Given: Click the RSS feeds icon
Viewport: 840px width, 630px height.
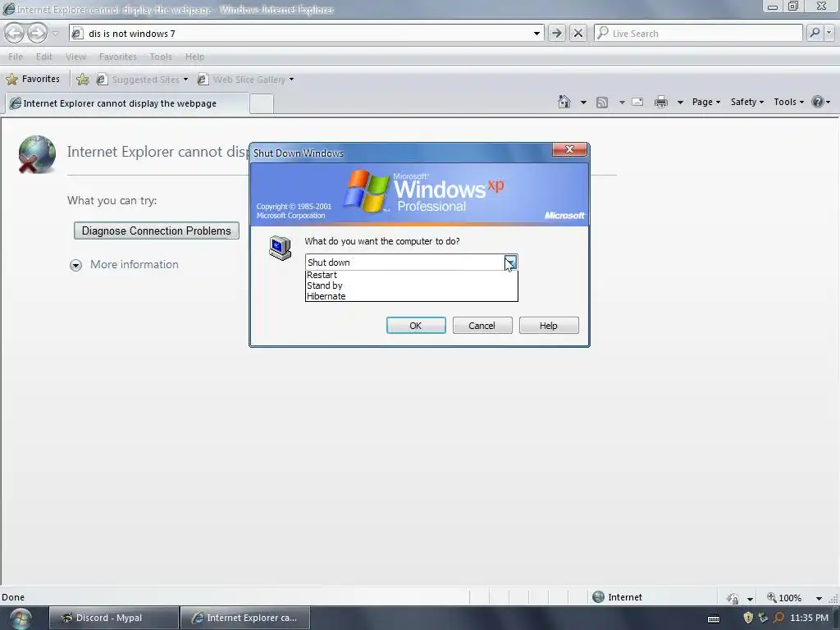Looking at the screenshot, I should (x=602, y=102).
